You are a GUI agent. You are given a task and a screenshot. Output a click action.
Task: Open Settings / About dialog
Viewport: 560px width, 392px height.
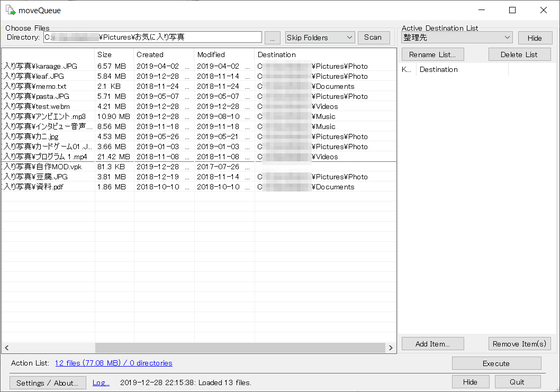pyautogui.click(x=48, y=383)
